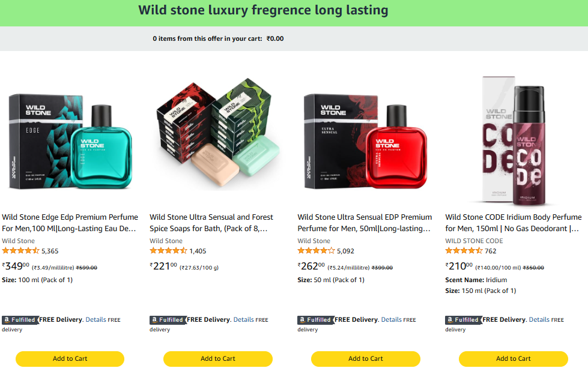Image resolution: width=588 pixels, height=374 pixels.
Task: Add CODE Iridium body perfume to cart
Action: point(513,359)
